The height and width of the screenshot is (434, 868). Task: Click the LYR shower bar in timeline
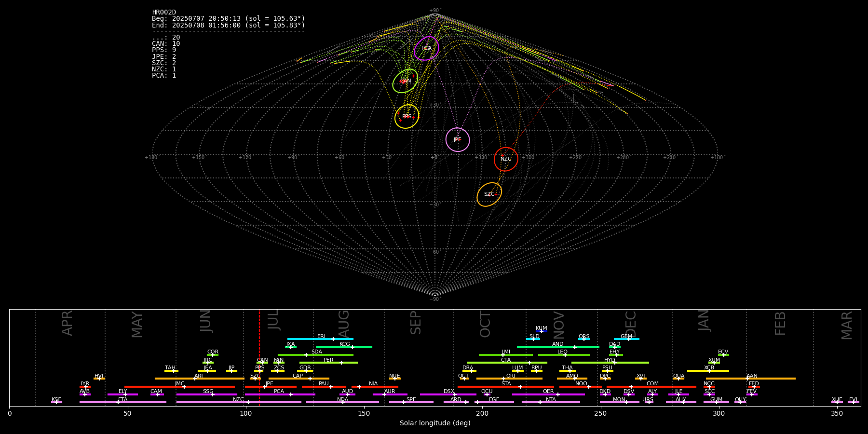85,386
